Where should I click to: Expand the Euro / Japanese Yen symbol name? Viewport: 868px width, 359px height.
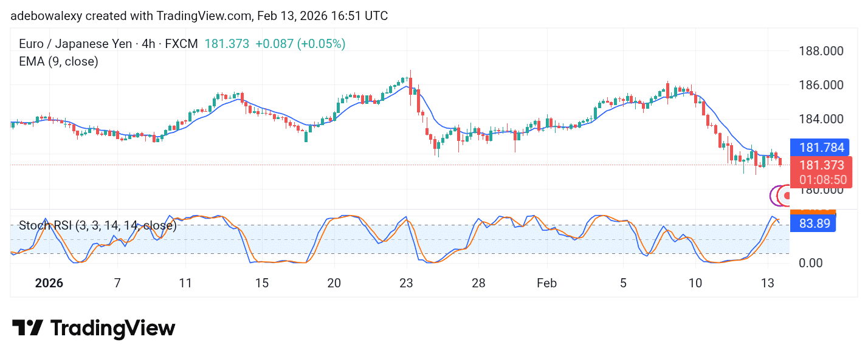[x=76, y=44]
